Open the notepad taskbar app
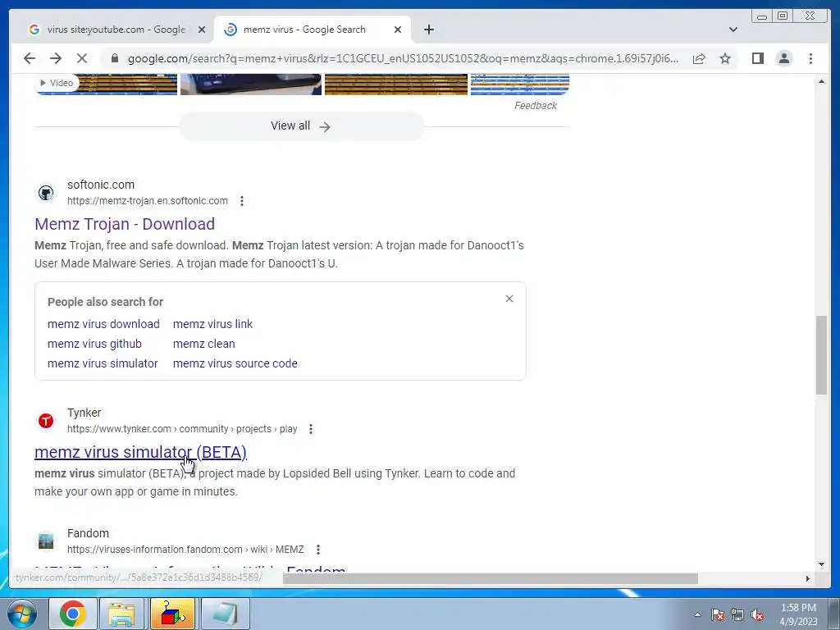The width and height of the screenshot is (840, 630). tap(225, 614)
